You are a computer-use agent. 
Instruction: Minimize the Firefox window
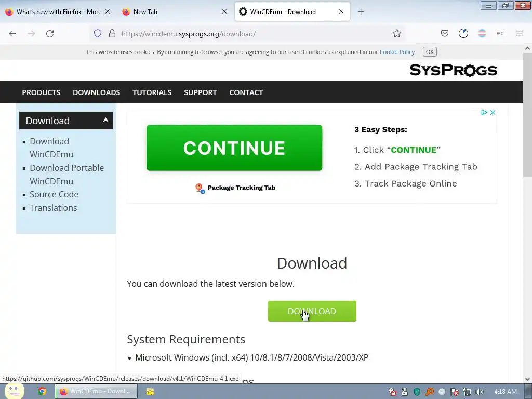click(x=488, y=6)
